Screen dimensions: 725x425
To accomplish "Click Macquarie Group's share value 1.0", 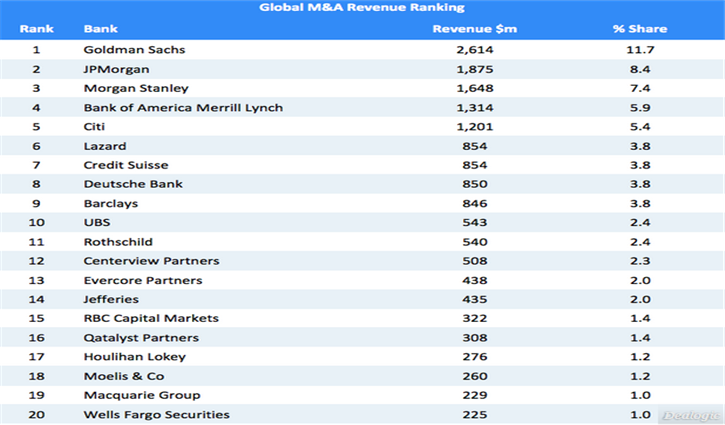I will click(640, 395).
